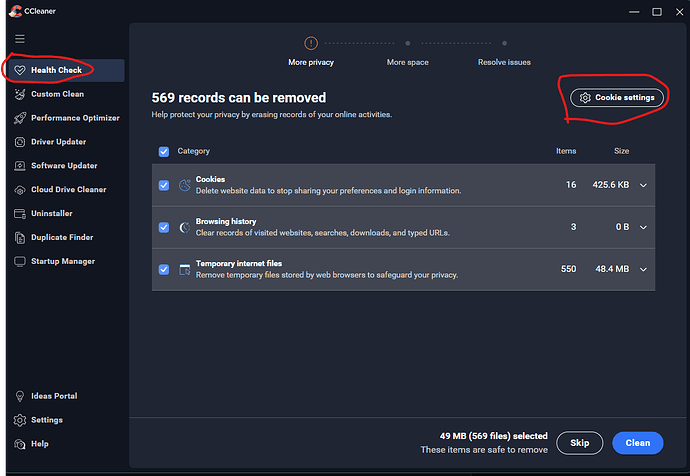Toggle the Temporary internet files checkbox

tap(164, 269)
